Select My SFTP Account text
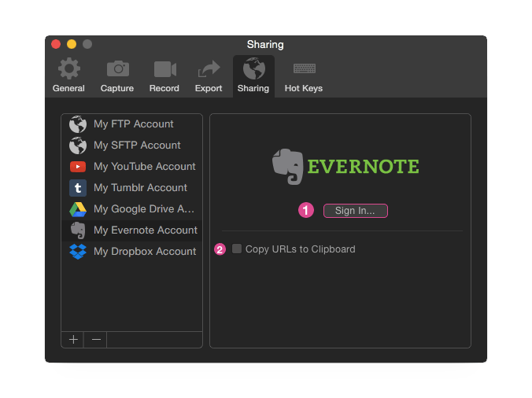532x398 pixels. point(137,146)
